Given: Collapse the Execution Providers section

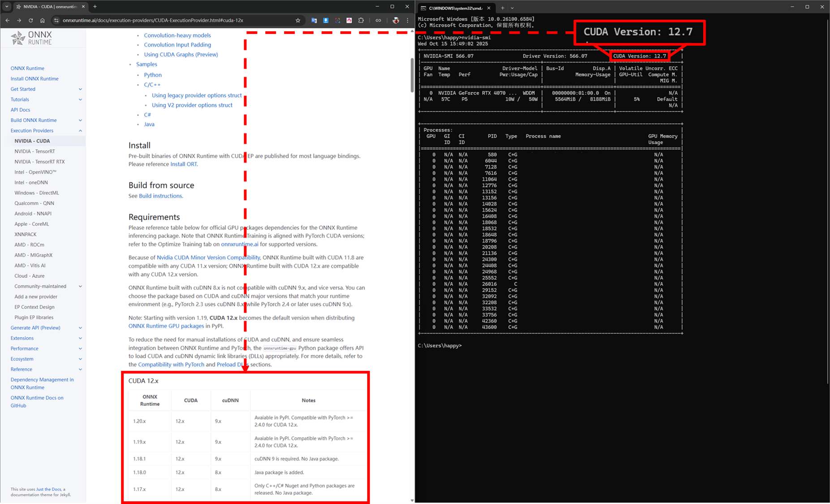Looking at the screenshot, I should [80, 131].
